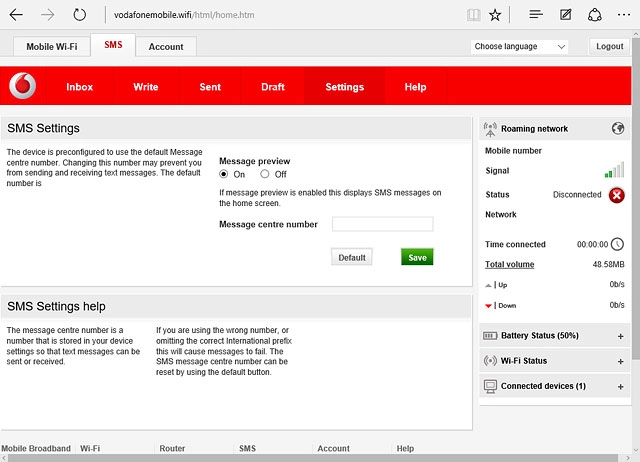Click the Default button
This screenshot has width=640, height=462.
click(351, 257)
